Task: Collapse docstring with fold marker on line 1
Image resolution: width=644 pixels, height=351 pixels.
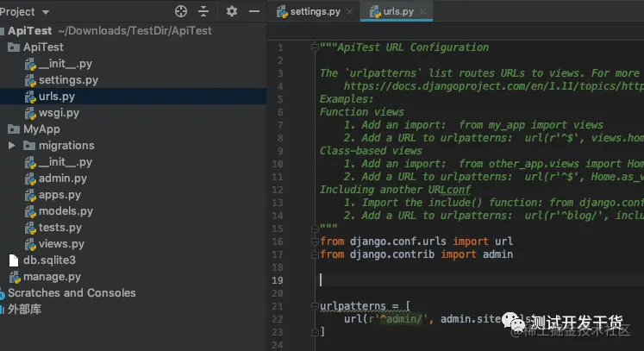Action: click(315, 47)
